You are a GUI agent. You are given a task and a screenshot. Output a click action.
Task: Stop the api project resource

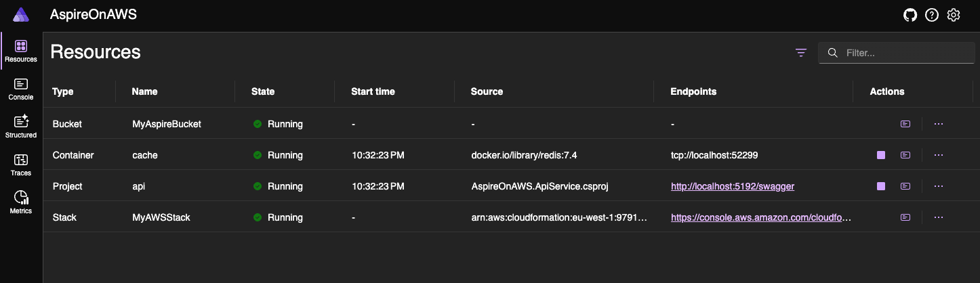(x=881, y=186)
